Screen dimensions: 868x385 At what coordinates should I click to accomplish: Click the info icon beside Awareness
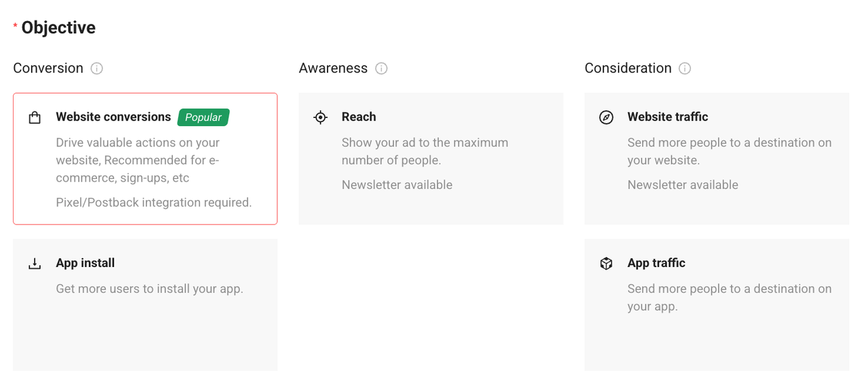pyautogui.click(x=382, y=68)
